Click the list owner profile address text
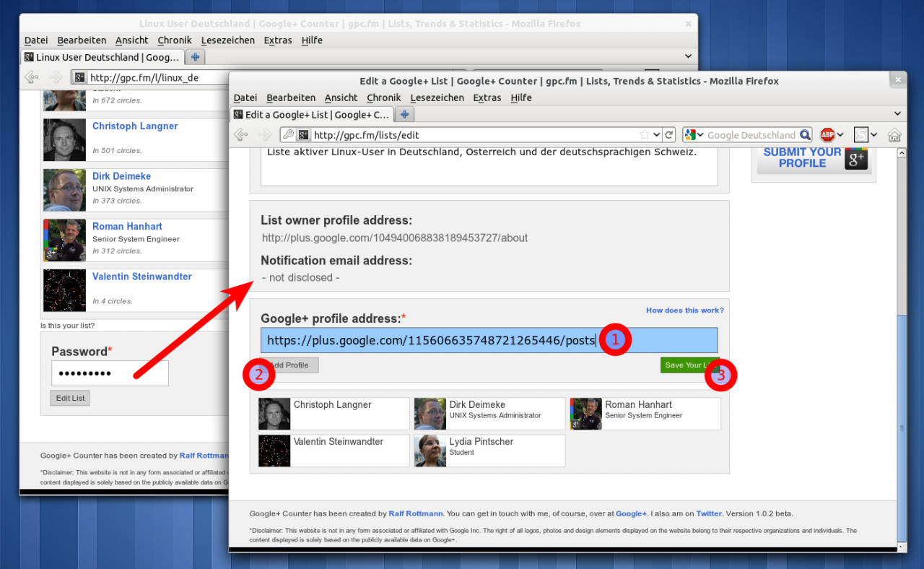This screenshot has width=924, height=569. coord(395,238)
